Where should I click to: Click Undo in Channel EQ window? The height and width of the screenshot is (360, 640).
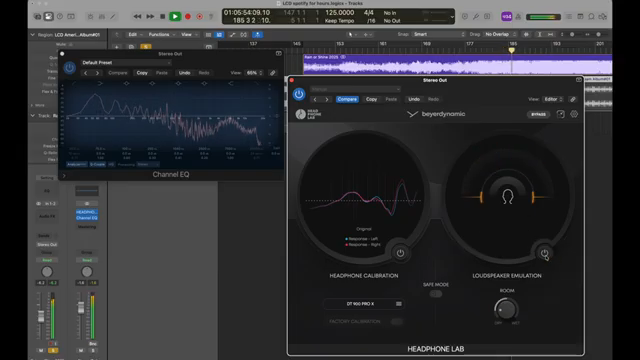pos(184,73)
